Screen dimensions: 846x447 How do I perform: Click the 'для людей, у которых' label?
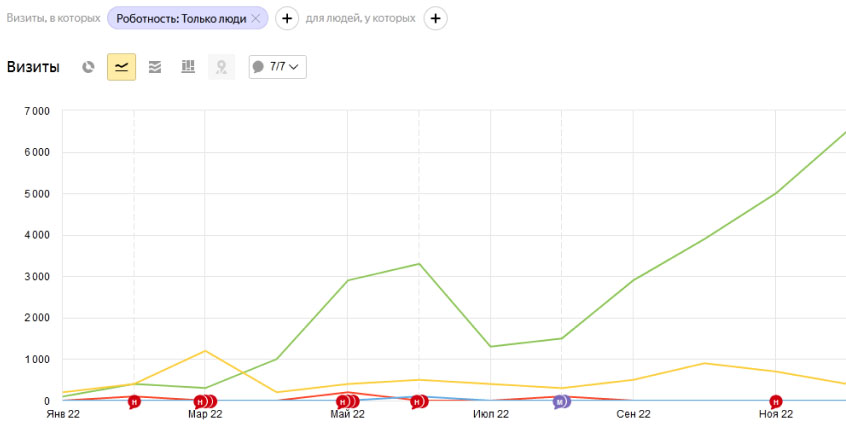(361, 18)
